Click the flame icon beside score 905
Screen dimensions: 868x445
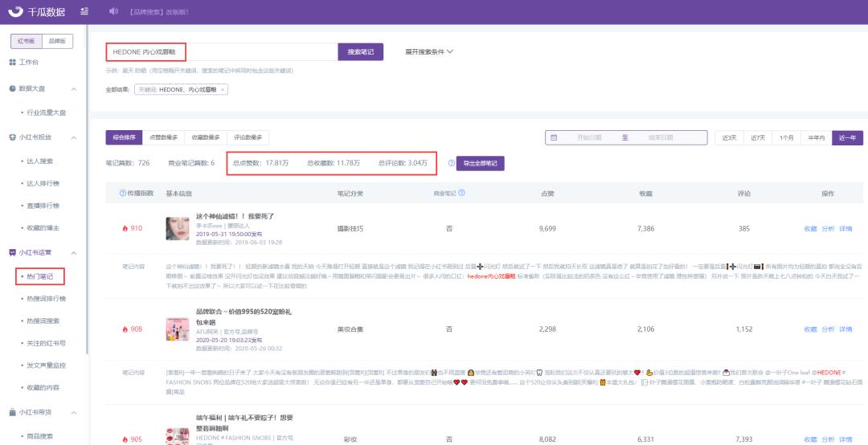(125, 439)
